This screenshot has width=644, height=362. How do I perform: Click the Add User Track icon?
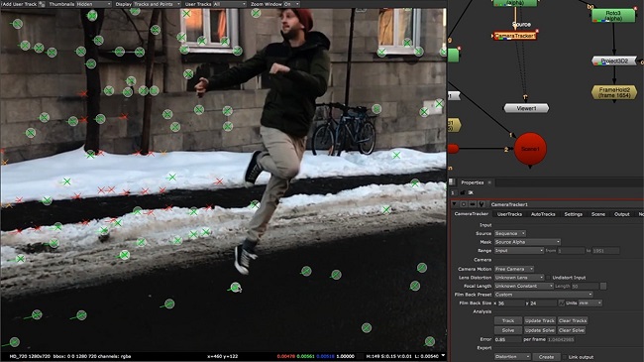(42, 4)
